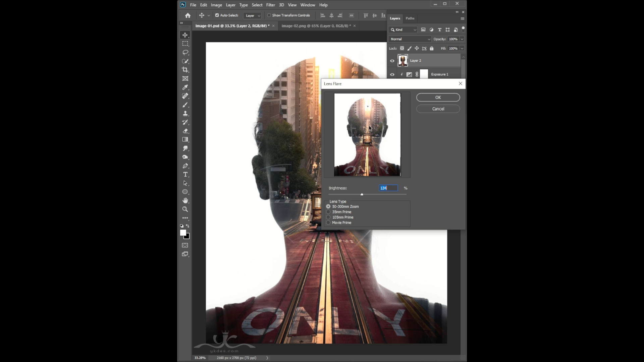Open the Window menu

pos(308,5)
